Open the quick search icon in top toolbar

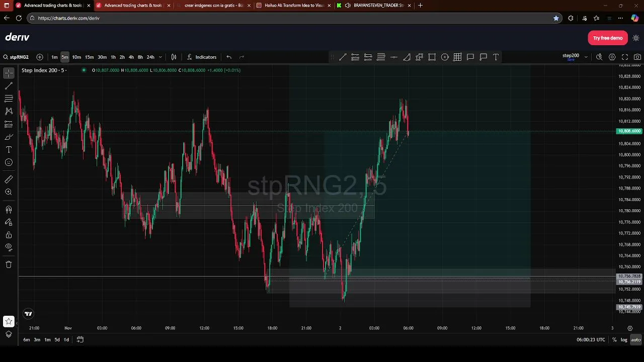(599, 57)
